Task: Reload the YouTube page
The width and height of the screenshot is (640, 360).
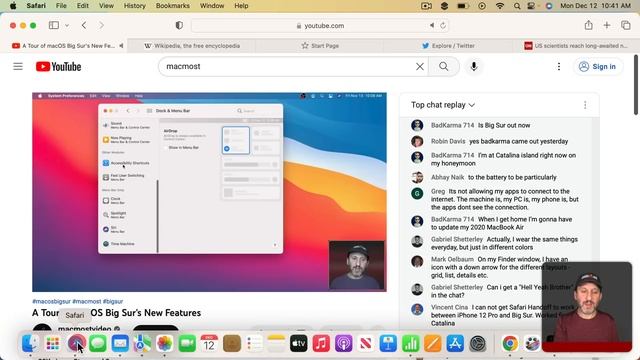Action: coord(443,25)
